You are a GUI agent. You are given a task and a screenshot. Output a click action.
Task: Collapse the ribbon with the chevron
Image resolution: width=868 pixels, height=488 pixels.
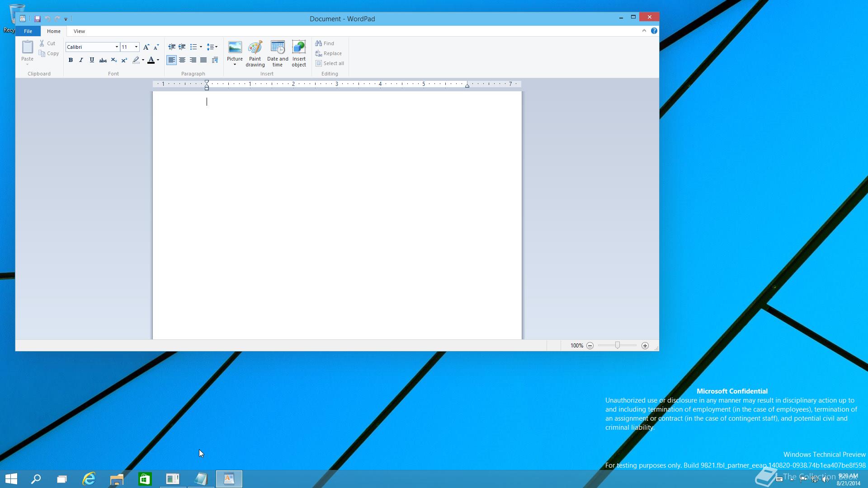point(644,31)
